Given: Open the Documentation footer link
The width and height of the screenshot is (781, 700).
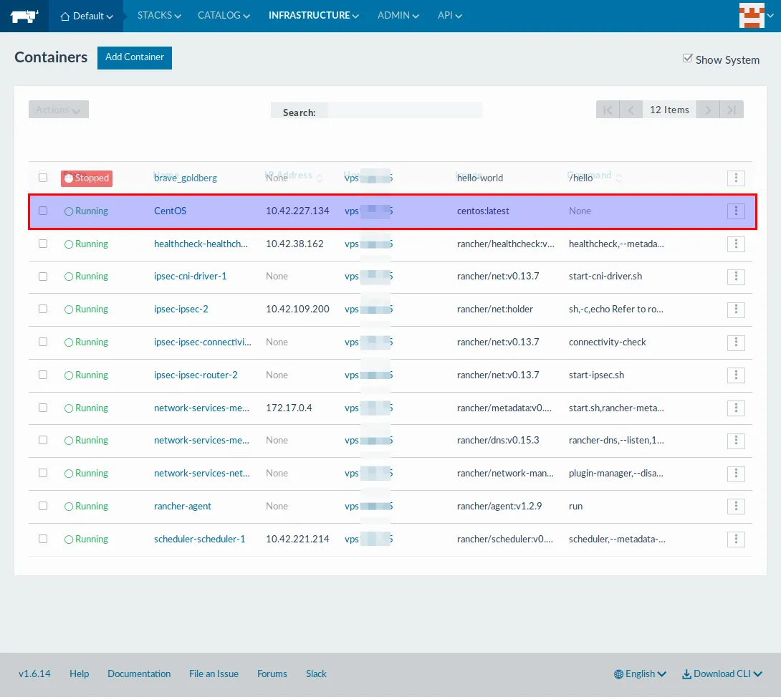Looking at the screenshot, I should (139, 674).
